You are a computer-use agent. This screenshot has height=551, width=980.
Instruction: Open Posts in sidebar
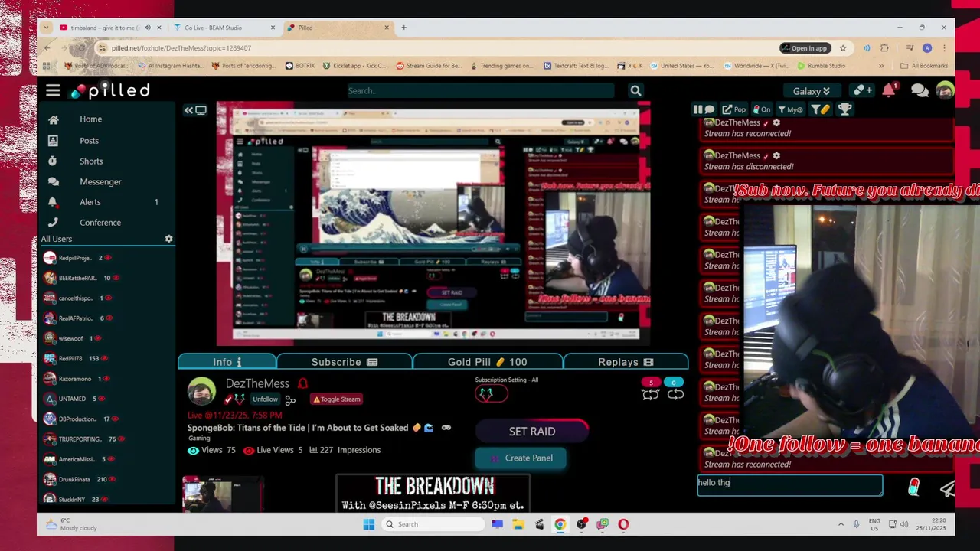pyautogui.click(x=89, y=141)
